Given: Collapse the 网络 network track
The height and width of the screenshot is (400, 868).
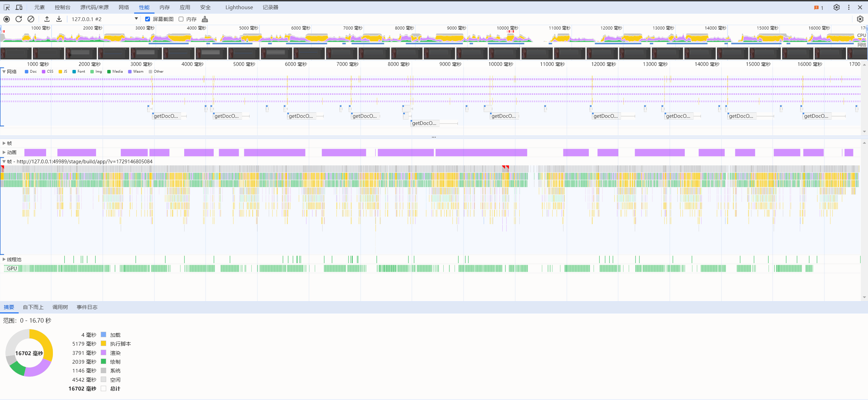Looking at the screenshot, I should pos(4,72).
